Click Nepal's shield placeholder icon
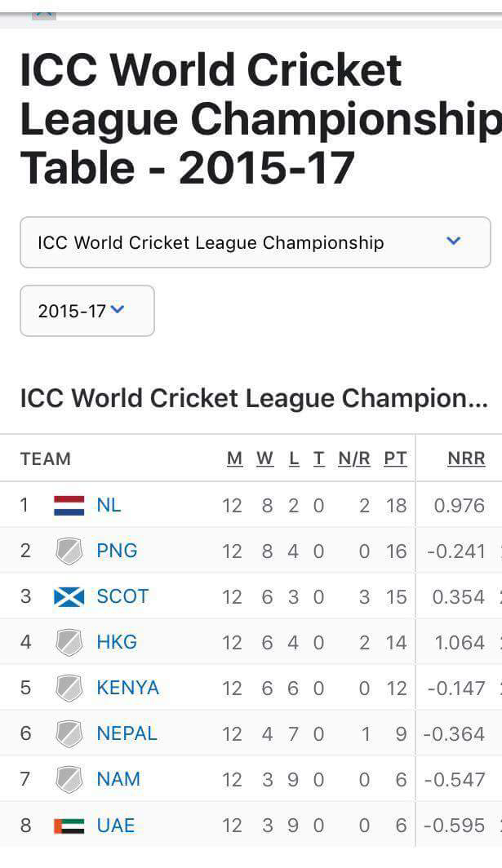Viewport: 502px width, 868px height. click(x=69, y=734)
